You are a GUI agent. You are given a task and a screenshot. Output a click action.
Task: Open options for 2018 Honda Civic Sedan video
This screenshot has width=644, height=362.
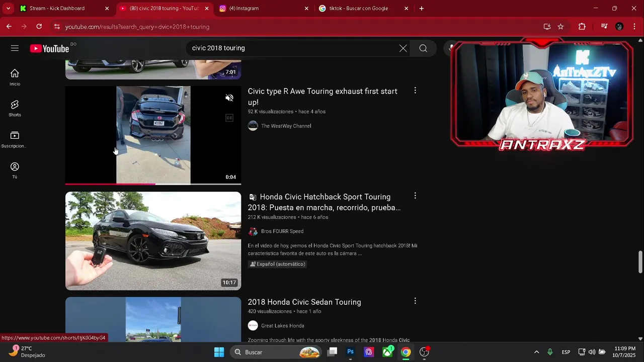click(415, 301)
